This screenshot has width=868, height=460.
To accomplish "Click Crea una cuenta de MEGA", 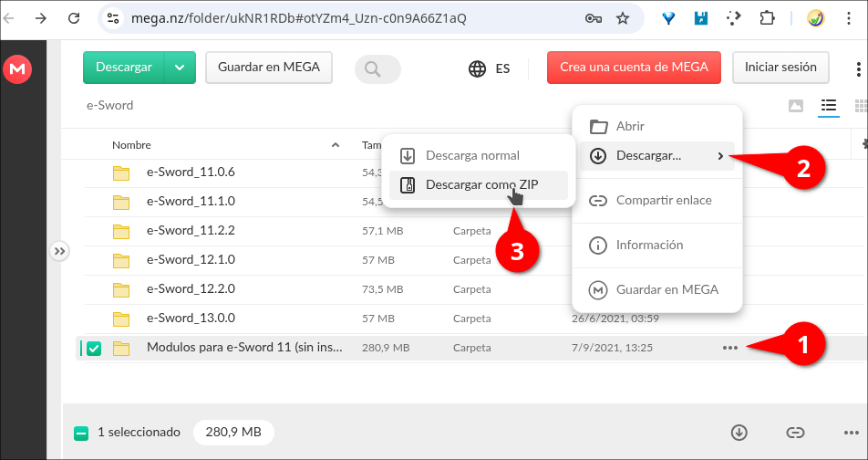I will [634, 68].
